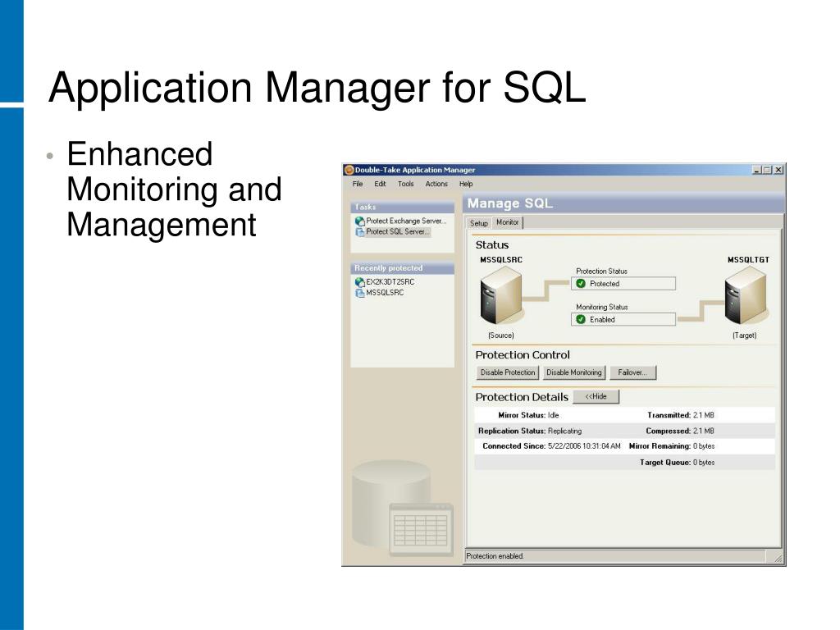840x630 pixels.
Task: Start Failover... from Protection Control
Action: click(632, 372)
